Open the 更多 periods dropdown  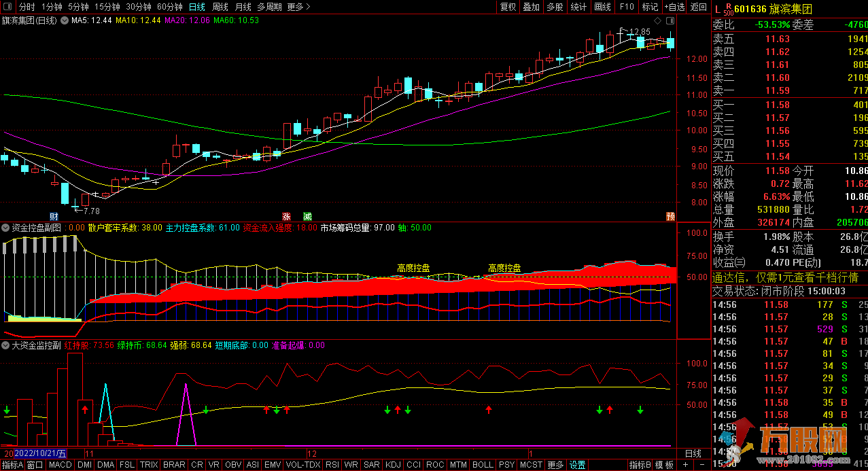tap(298, 7)
